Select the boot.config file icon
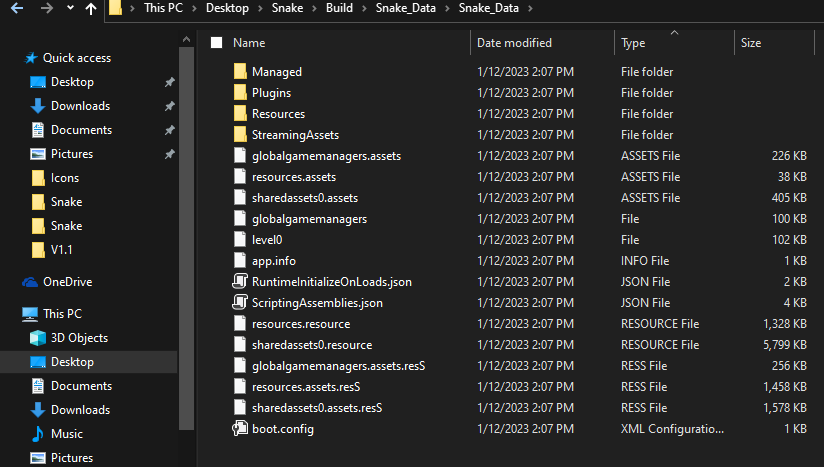Image resolution: width=824 pixels, height=467 pixels. click(x=240, y=429)
